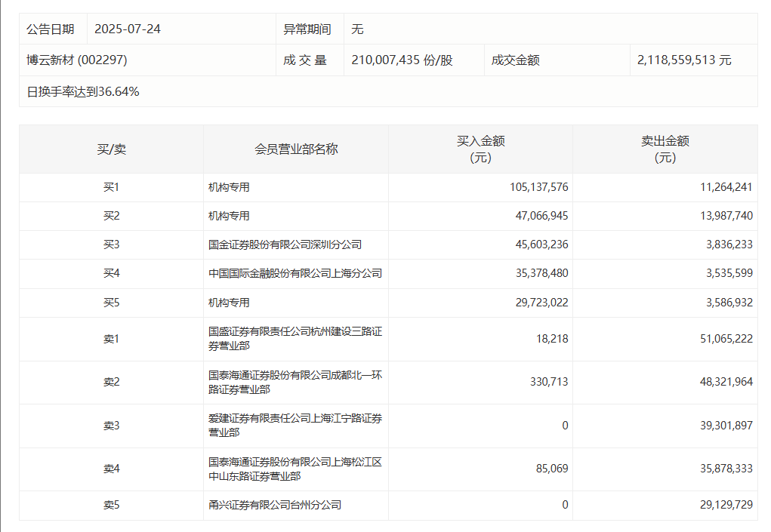Click the 卖3 row label
Screen dimensions: 771x532
pyautogui.click(x=111, y=426)
